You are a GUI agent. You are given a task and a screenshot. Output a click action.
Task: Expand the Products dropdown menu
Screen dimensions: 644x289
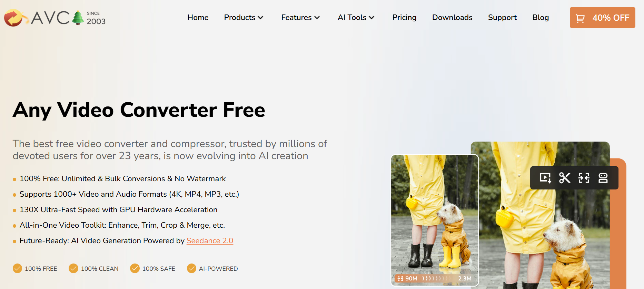click(244, 18)
